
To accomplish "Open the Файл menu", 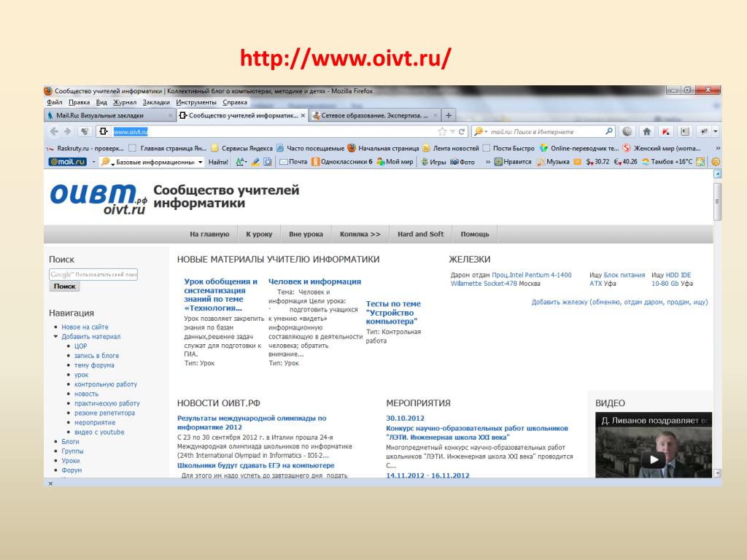I will coord(54,102).
